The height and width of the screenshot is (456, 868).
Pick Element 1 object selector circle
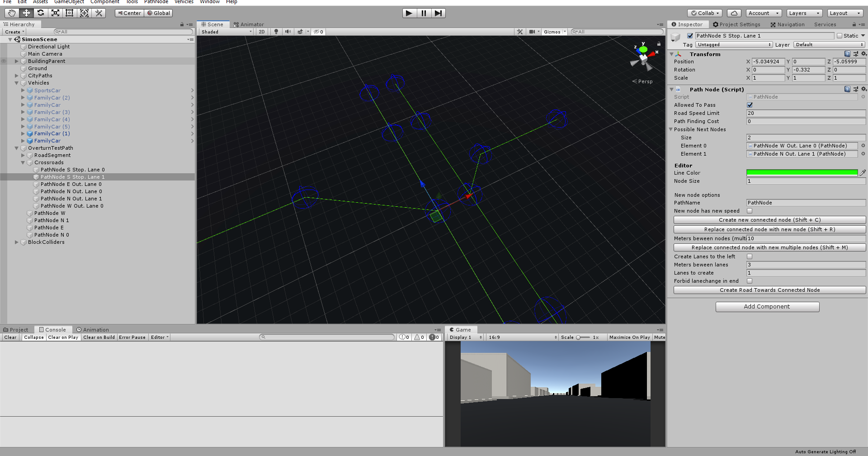[x=863, y=154]
